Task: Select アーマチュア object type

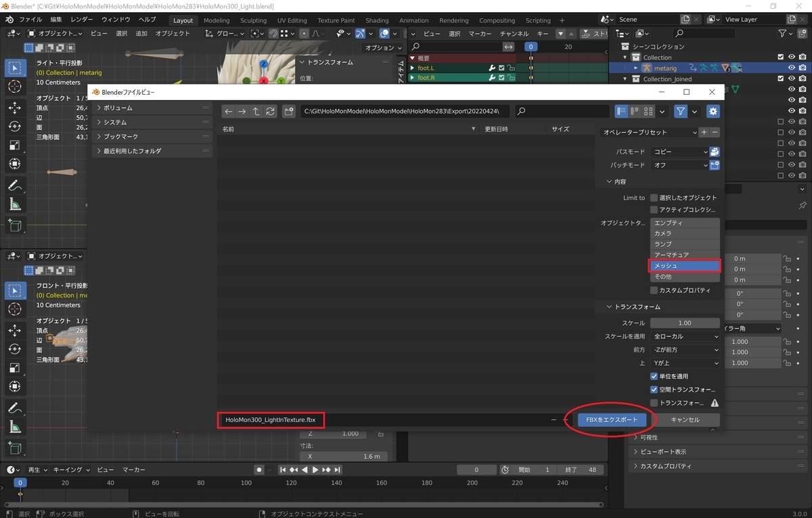Action: click(685, 255)
